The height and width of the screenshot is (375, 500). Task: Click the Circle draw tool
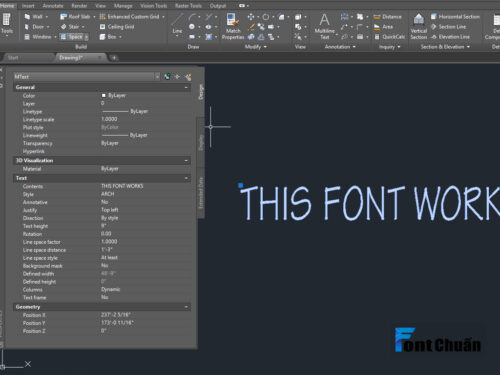click(x=192, y=27)
